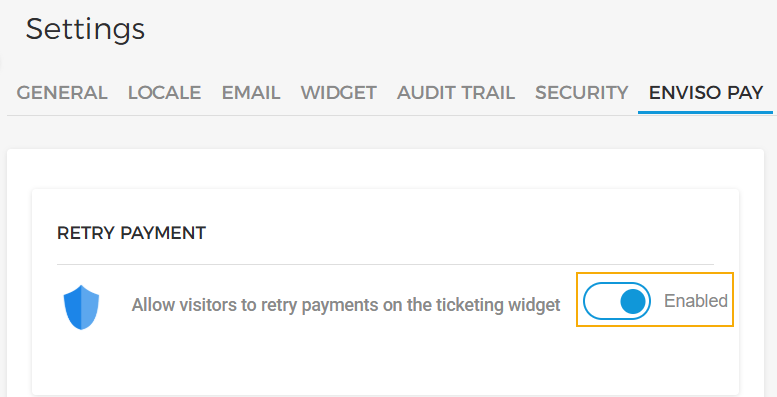The width and height of the screenshot is (777, 397).
Task: Open the General settings tab
Action: click(62, 93)
